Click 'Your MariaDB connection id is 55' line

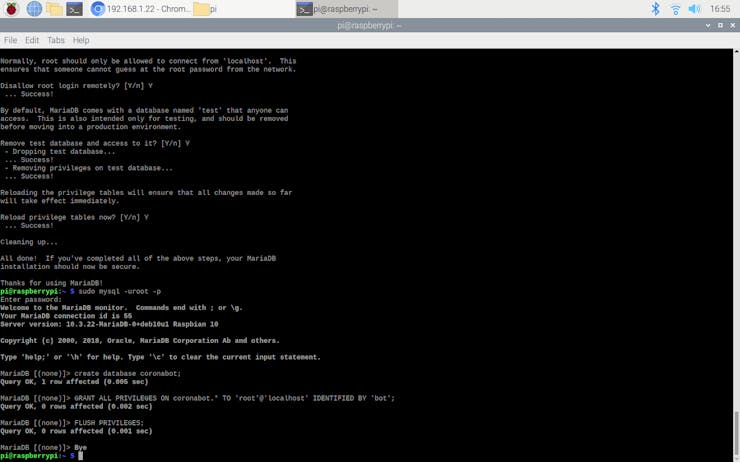click(66, 316)
